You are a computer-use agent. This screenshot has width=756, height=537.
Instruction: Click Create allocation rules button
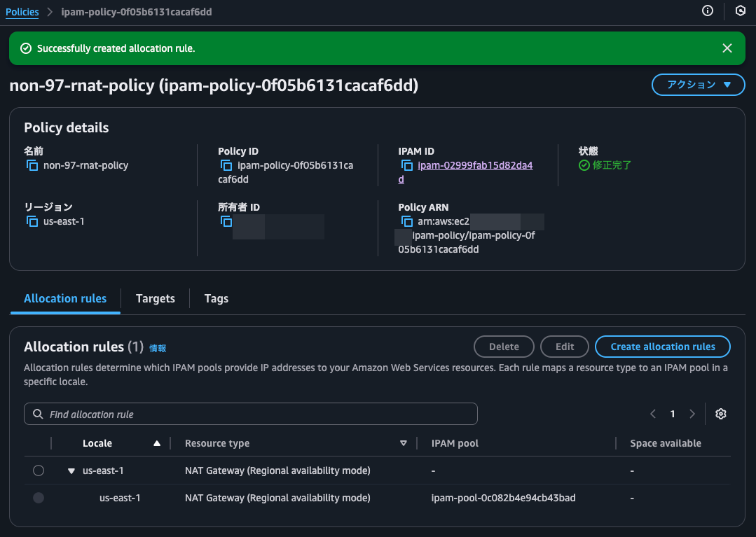tap(662, 347)
